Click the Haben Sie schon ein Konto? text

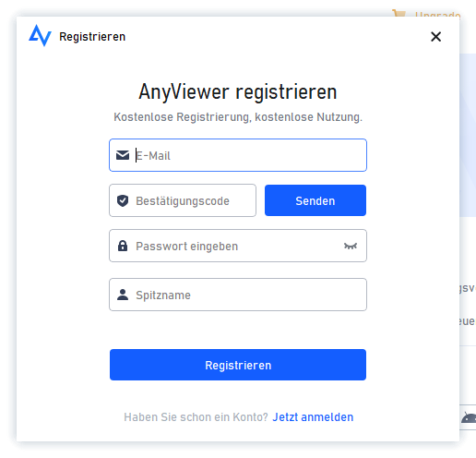196,417
